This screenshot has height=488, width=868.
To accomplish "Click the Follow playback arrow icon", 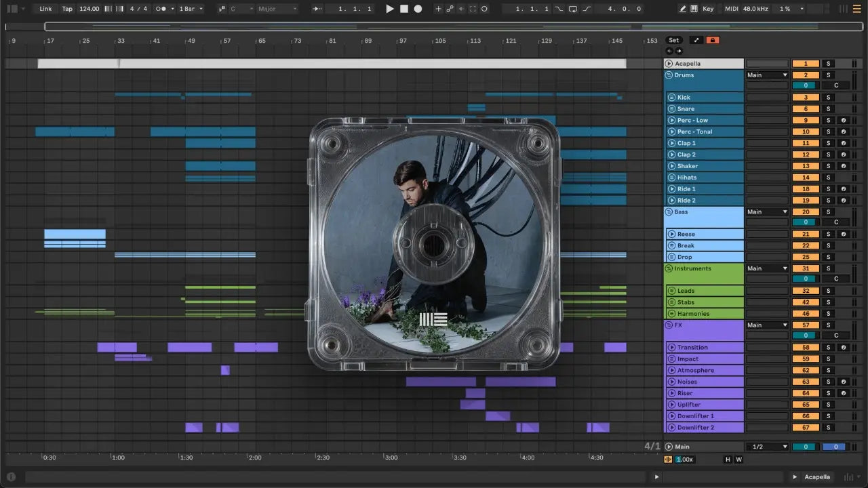I will tap(317, 9).
